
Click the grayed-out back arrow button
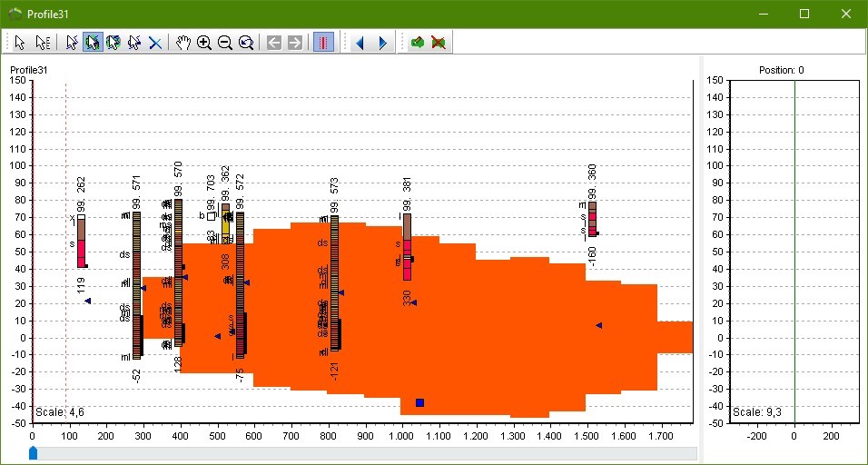pyautogui.click(x=273, y=43)
